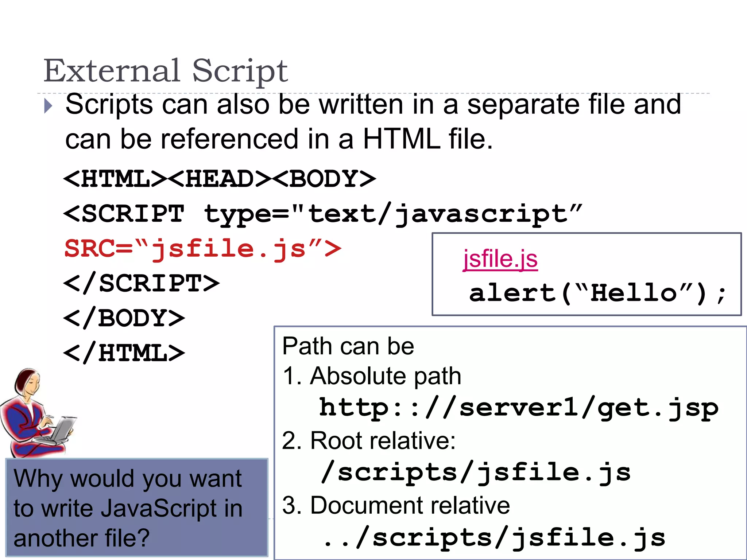Click '2. Root relative:' list item
The image size is (747, 560).
pos(369,440)
